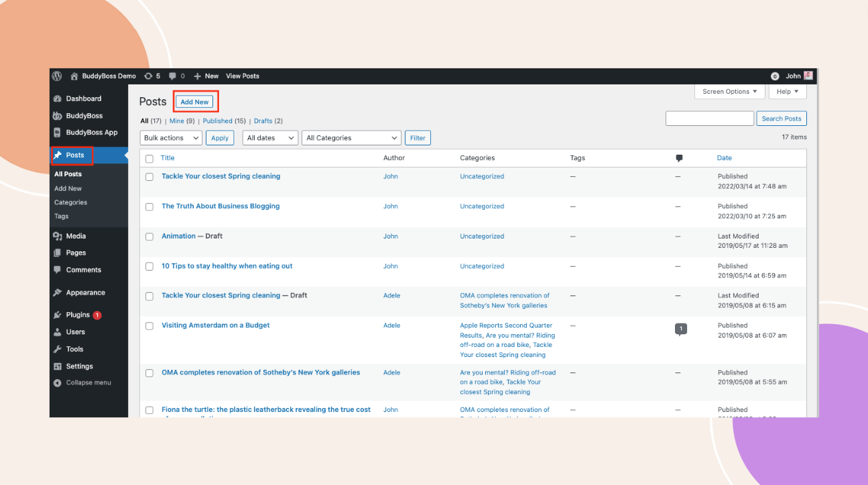The height and width of the screenshot is (485, 868).
Task: Open the Pages sidebar icon
Action: 58,253
